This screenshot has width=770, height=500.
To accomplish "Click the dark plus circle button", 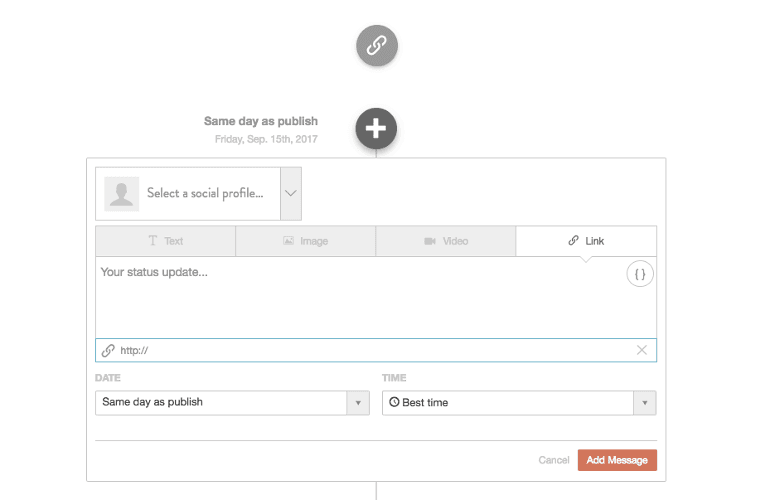I will click(x=376, y=129).
